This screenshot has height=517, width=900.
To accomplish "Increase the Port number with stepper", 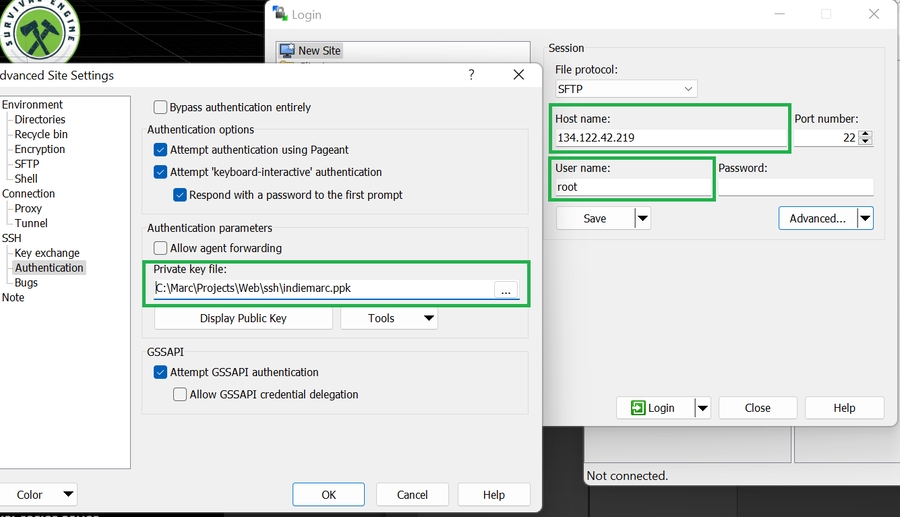I will (x=866, y=134).
